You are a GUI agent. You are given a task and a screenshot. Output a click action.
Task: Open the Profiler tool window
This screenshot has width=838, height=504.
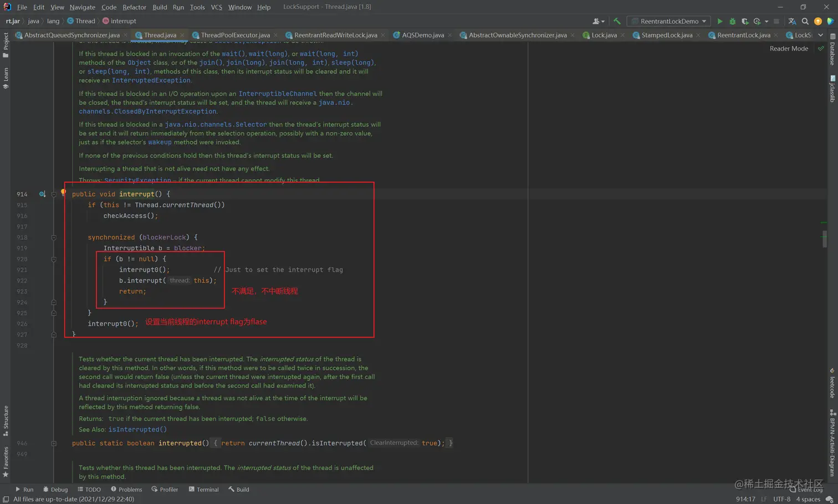[165, 490]
